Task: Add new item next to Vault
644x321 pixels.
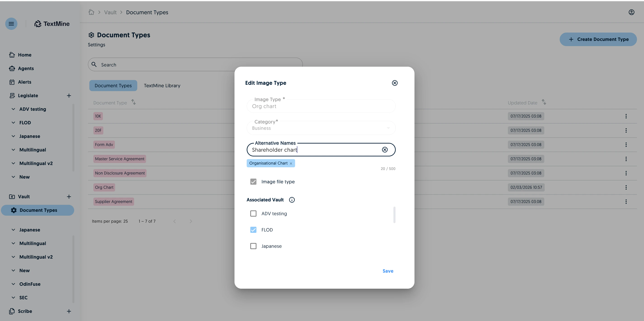Action: (69, 196)
